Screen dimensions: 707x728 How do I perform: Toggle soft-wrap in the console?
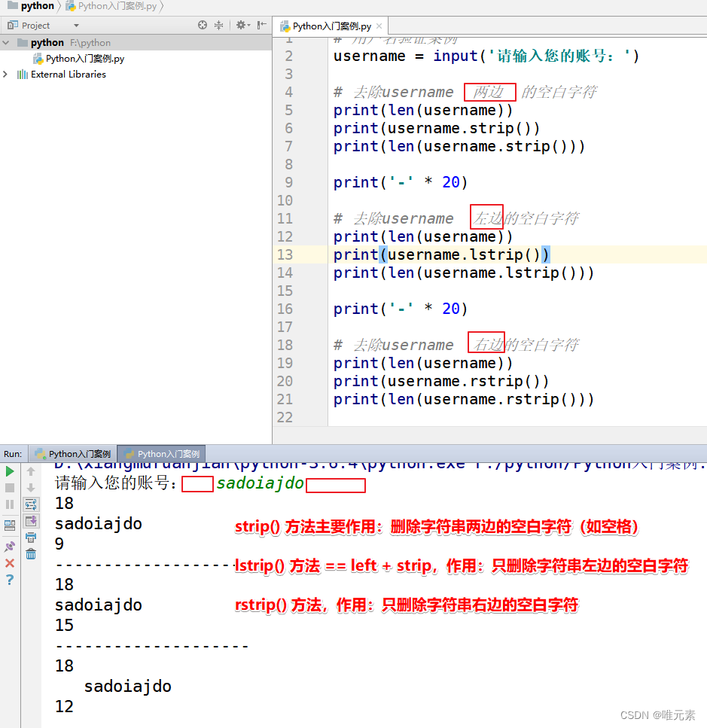(30, 504)
